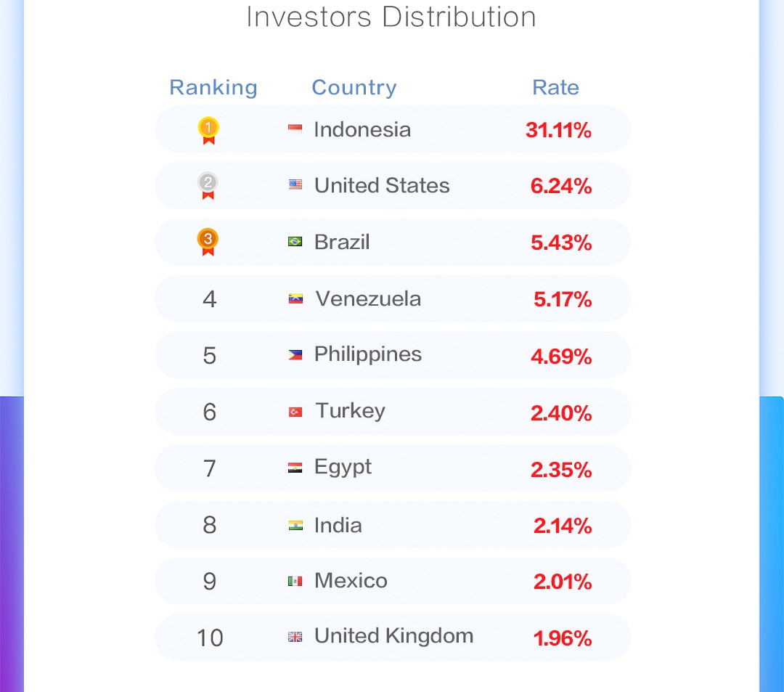Click the Egypt flag icon

295,468
